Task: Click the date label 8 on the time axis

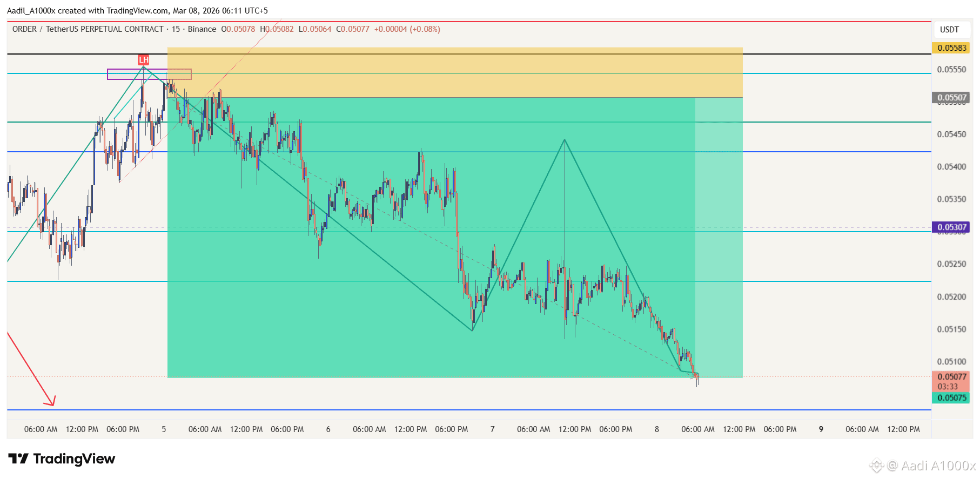Action: coord(656,429)
